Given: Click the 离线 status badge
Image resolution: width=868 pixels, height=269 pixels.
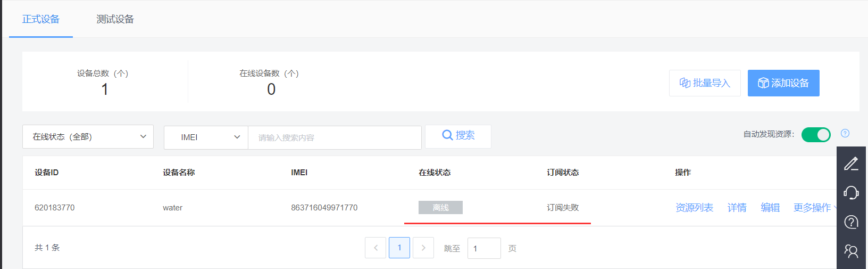Looking at the screenshot, I should click(x=440, y=207).
